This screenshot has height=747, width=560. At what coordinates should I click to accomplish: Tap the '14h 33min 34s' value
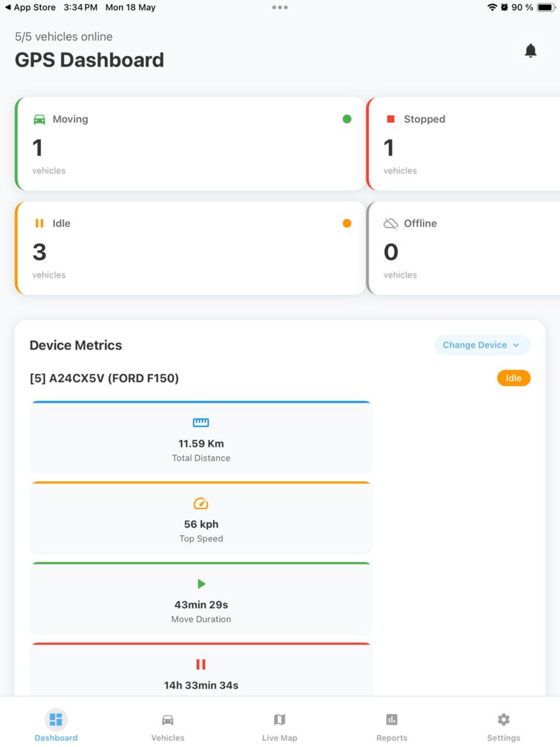click(201, 685)
